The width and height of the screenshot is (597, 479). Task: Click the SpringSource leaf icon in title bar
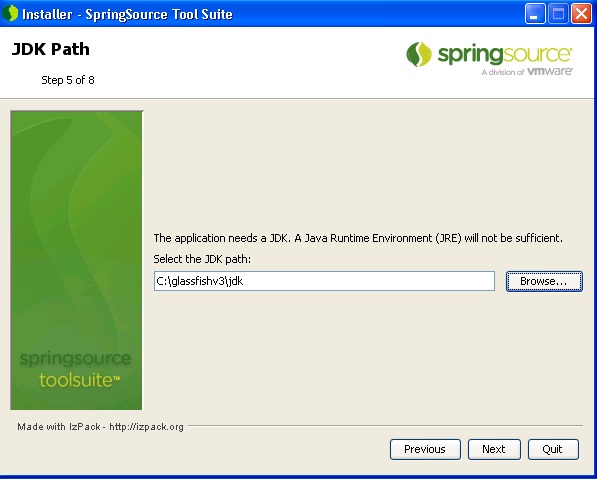[10, 14]
